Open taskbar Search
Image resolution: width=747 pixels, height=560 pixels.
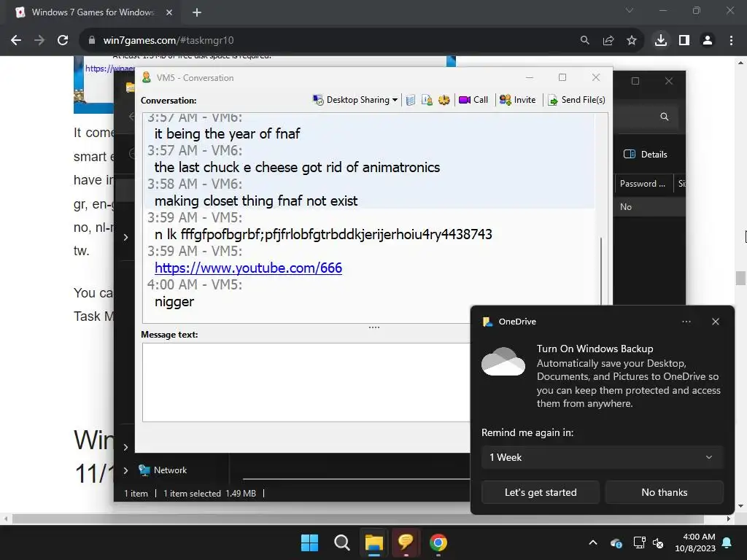(341, 542)
